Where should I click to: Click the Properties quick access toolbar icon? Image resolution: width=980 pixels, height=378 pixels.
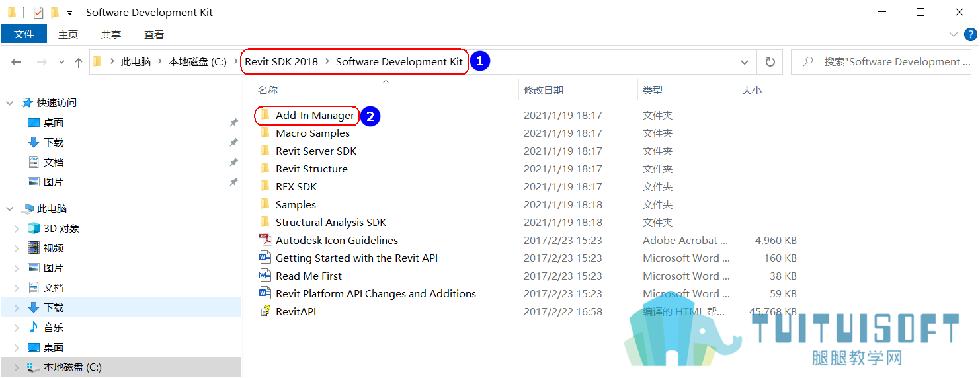(38, 12)
